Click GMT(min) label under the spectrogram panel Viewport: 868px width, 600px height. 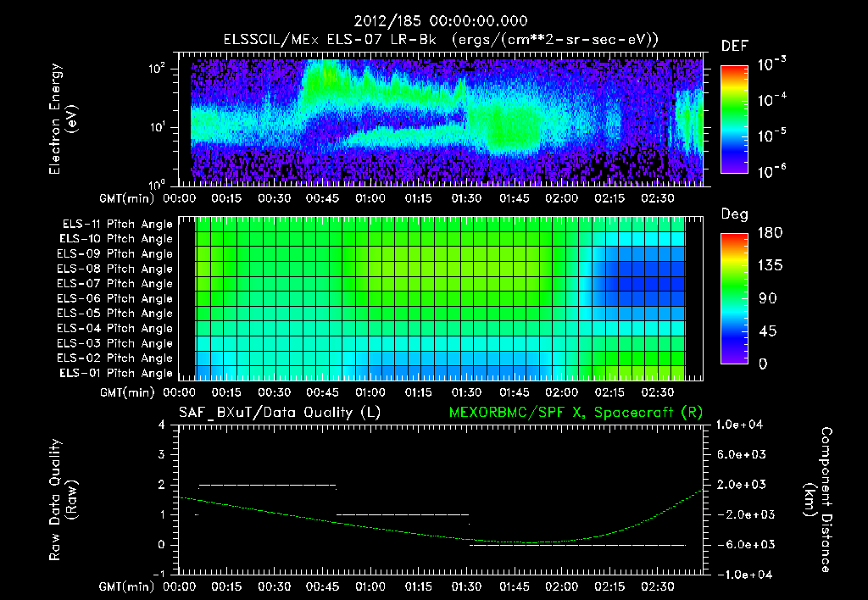127,198
